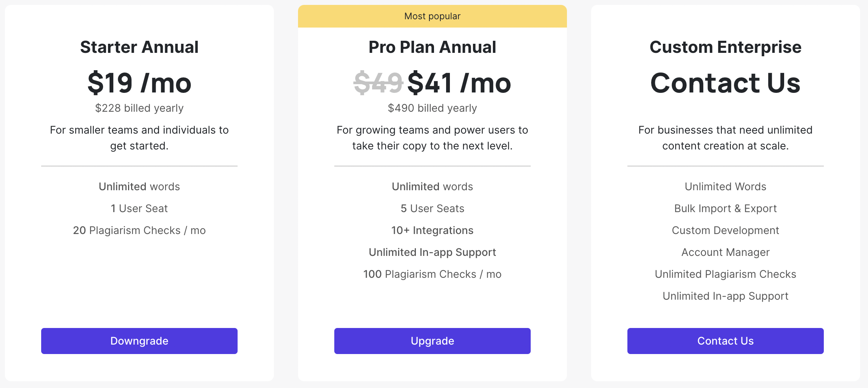Click the 5 User Seats feature
868x388 pixels.
pos(432,208)
